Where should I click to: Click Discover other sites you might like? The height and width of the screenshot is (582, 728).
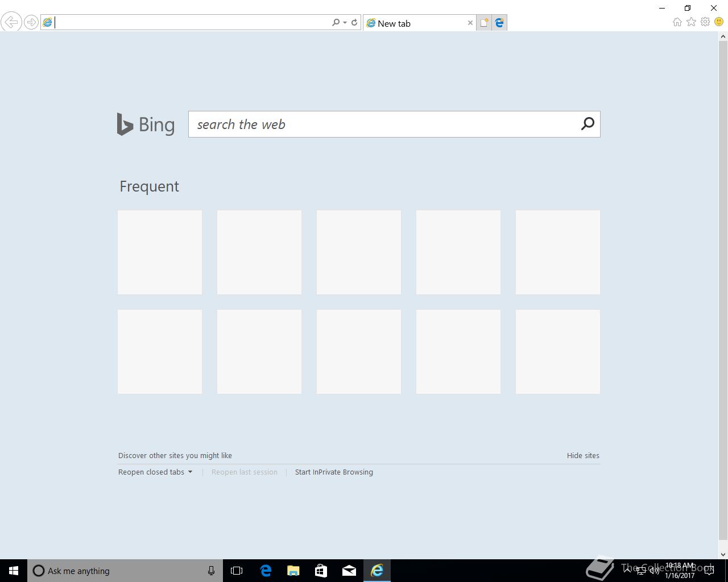(x=175, y=455)
